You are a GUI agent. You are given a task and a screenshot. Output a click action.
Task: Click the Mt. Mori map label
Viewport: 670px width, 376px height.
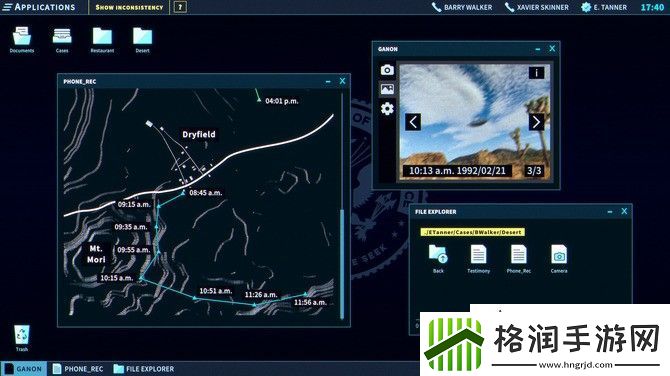point(96,254)
